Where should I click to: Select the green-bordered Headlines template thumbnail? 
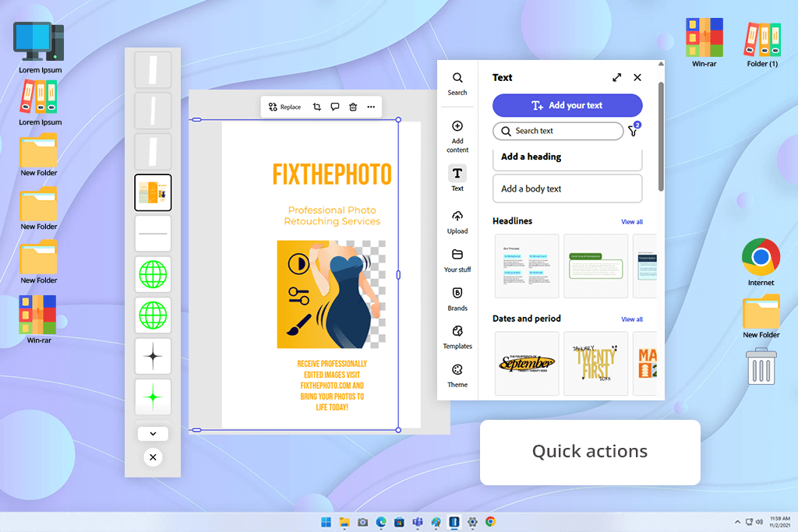[595, 266]
